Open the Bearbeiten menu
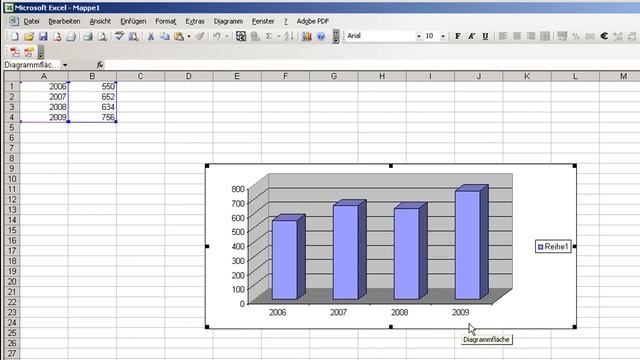 tap(64, 21)
